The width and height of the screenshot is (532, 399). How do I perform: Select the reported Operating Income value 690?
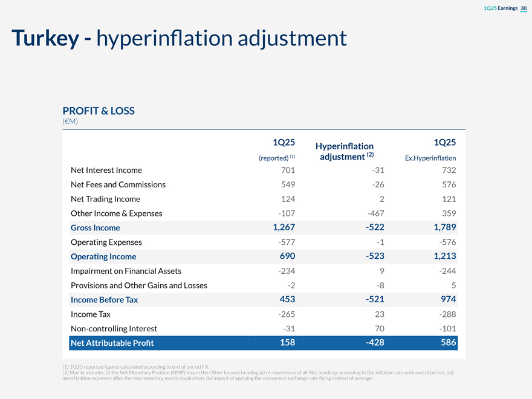pos(287,256)
